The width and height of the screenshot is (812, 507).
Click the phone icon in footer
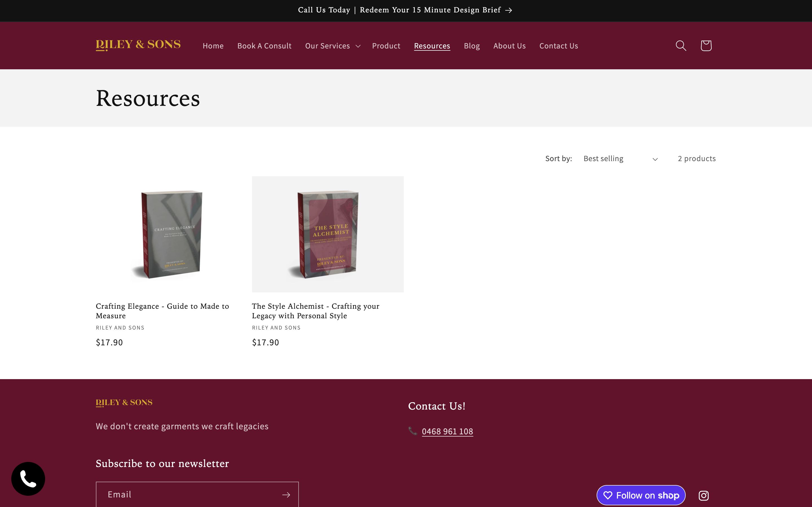pyautogui.click(x=413, y=431)
